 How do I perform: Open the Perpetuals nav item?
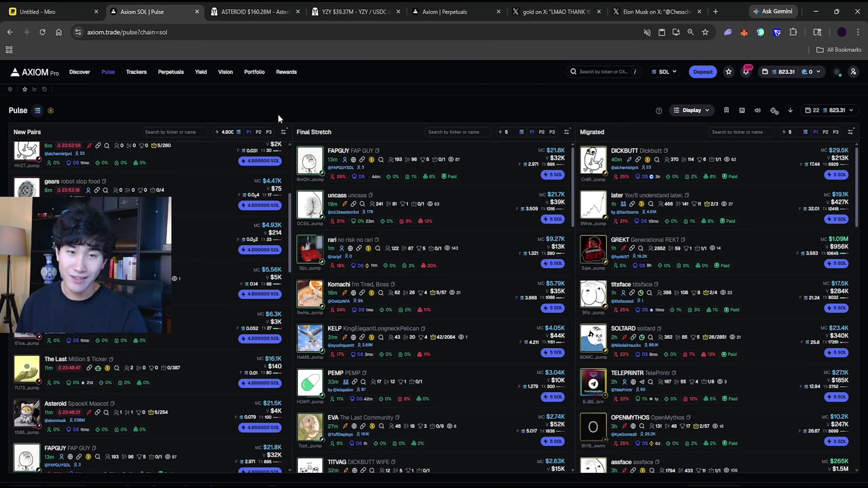[171, 72]
